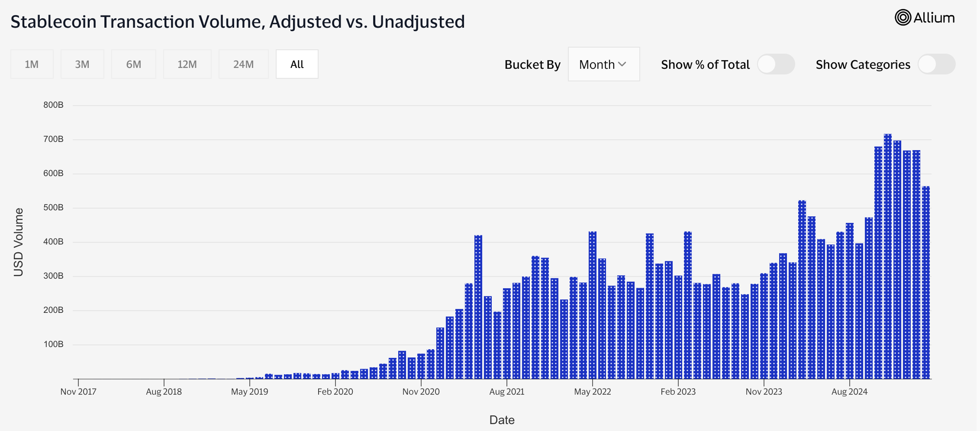The height and width of the screenshot is (431, 980).
Task: Click the Allium logo icon
Action: click(x=903, y=18)
